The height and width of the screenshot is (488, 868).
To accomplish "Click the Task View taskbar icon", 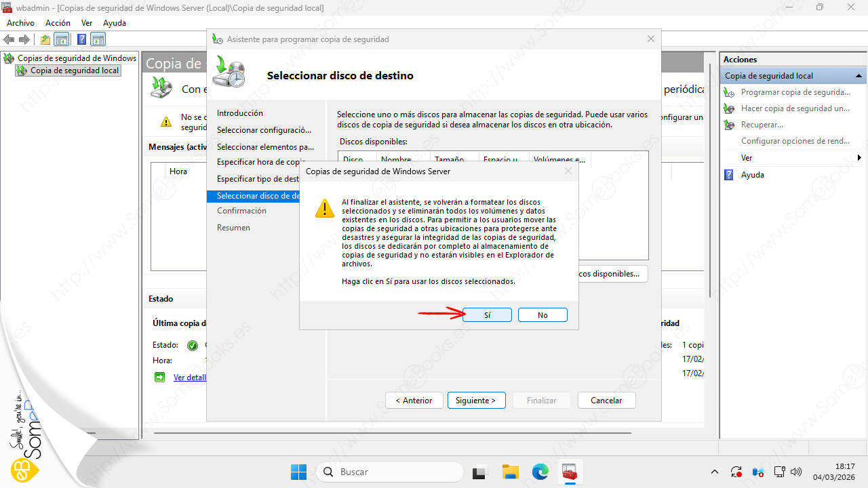I will coord(480,472).
